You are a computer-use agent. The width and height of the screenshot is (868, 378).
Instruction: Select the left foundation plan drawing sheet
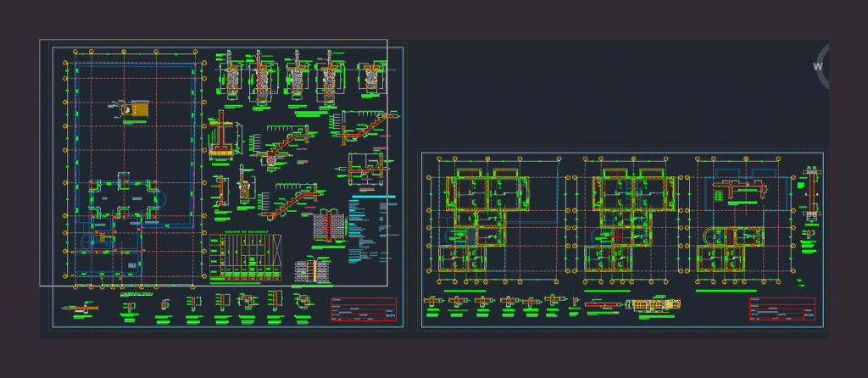[x=227, y=186]
